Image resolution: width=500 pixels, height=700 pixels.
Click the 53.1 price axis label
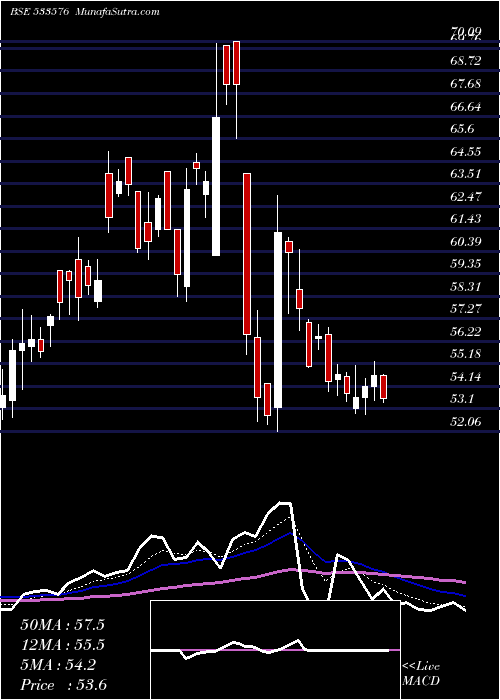coord(462,399)
